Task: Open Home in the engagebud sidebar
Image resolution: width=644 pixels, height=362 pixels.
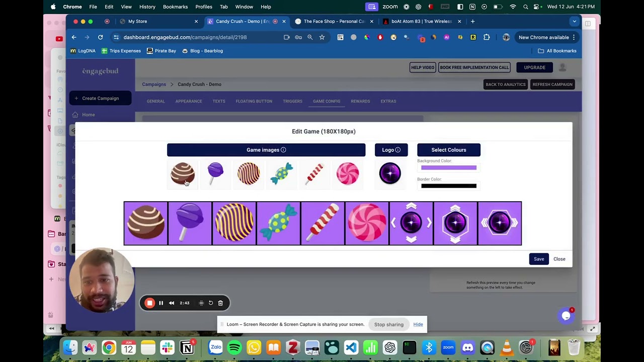Action: pyautogui.click(x=89, y=115)
